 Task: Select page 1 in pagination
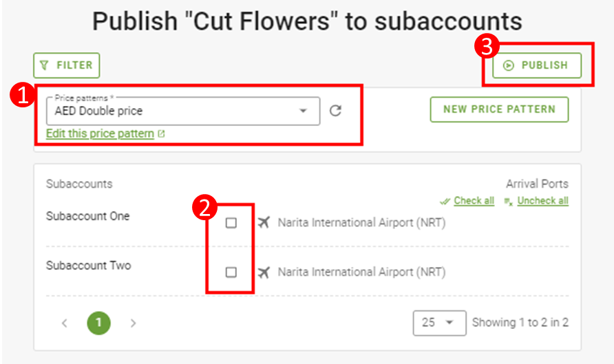[98, 323]
